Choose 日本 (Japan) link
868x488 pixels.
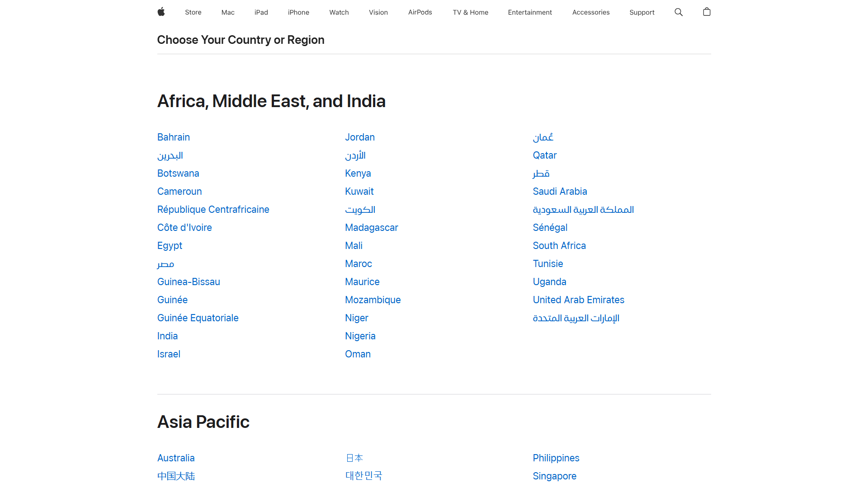[354, 458]
